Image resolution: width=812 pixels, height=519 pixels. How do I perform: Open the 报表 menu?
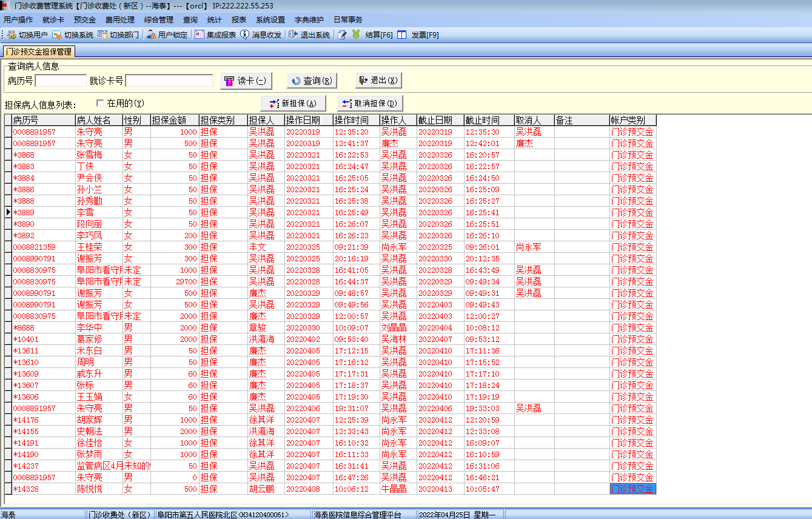239,20
